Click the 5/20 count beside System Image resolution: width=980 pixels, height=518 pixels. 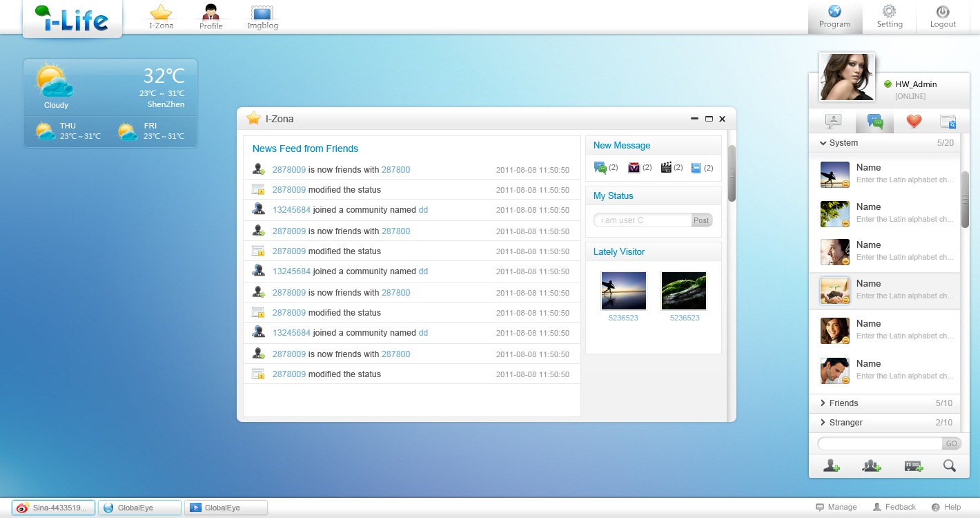(x=945, y=143)
